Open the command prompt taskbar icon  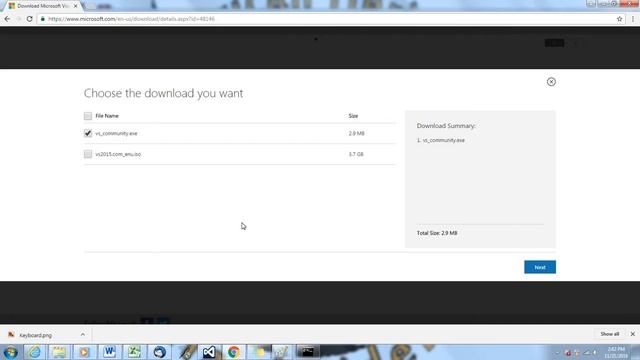[x=307, y=352]
